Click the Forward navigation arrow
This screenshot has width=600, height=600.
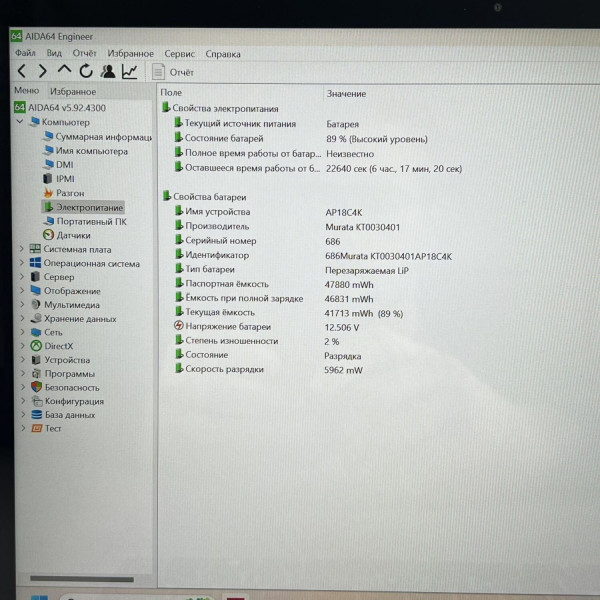click(x=43, y=71)
